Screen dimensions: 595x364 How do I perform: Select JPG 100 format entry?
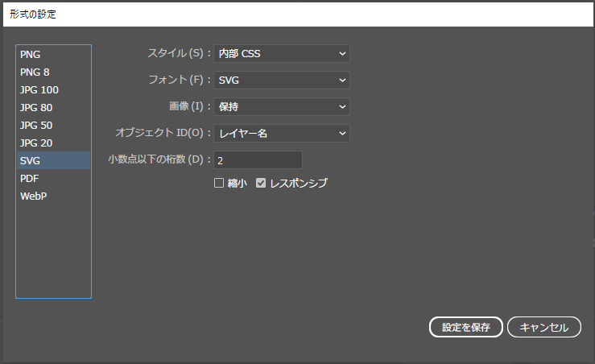[39, 90]
